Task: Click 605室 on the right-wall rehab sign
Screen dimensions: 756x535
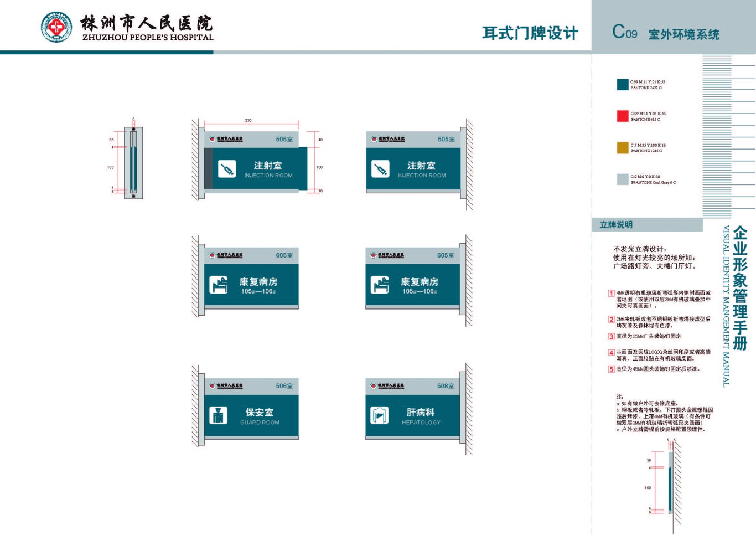Action: pyautogui.click(x=446, y=255)
